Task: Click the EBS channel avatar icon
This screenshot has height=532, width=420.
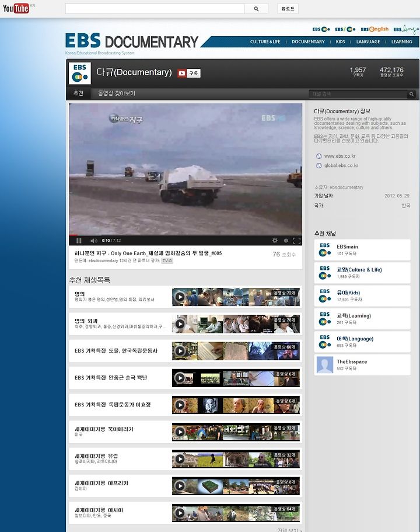Action: [80, 73]
